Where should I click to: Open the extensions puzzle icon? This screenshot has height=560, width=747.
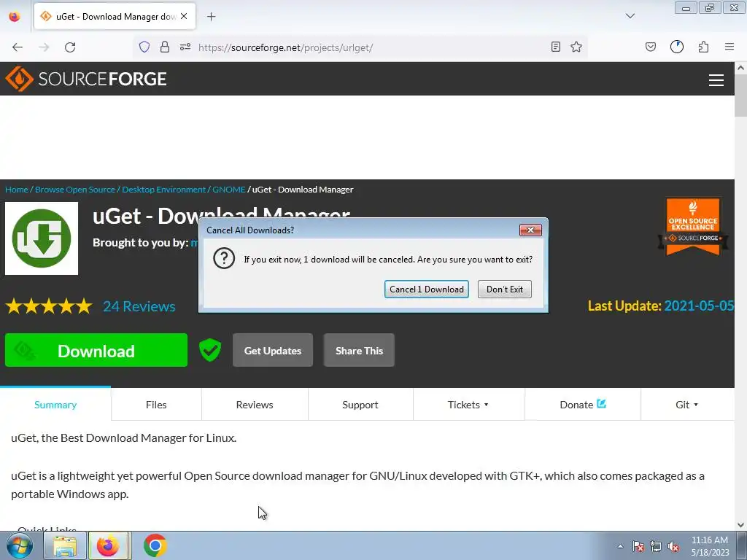[704, 47]
